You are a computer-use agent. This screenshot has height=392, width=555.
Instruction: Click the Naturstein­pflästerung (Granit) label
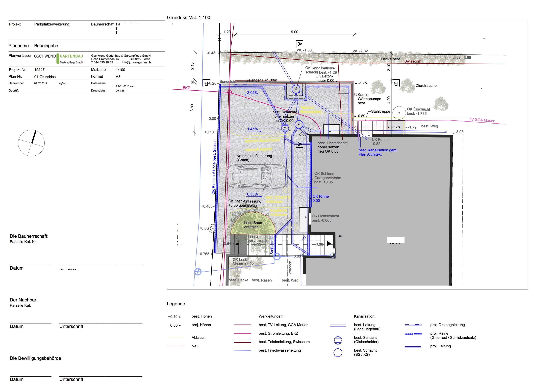(254, 158)
